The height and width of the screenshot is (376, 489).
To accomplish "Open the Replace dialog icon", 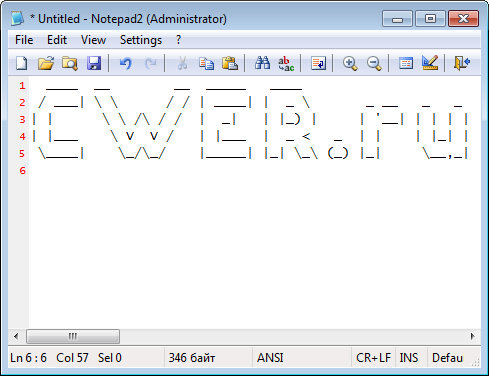I will [286, 63].
